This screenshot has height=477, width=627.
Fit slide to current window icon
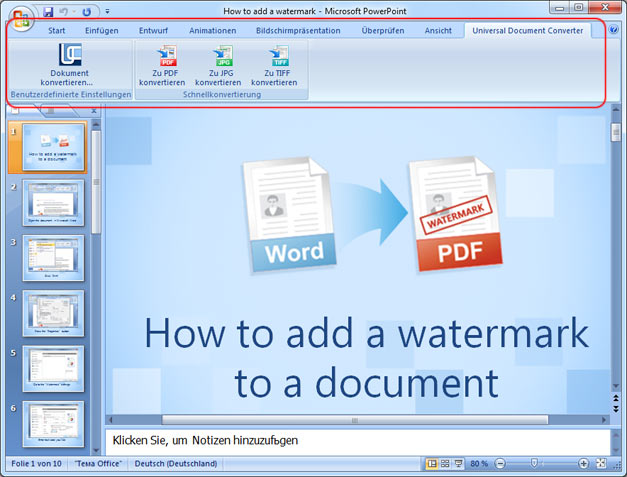601,464
